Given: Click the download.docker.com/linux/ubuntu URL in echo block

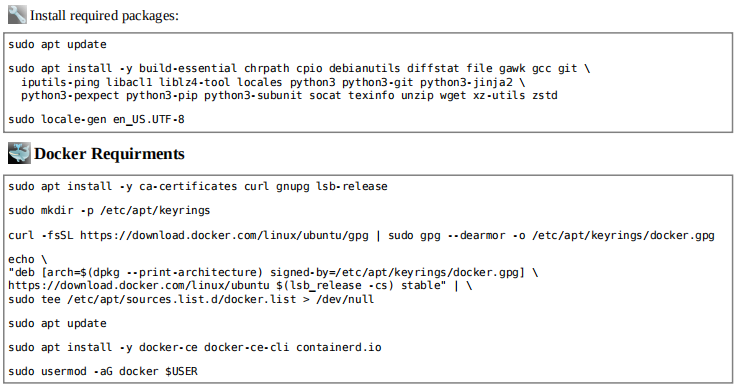Looking at the screenshot, I should pyautogui.click(x=139, y=286).
